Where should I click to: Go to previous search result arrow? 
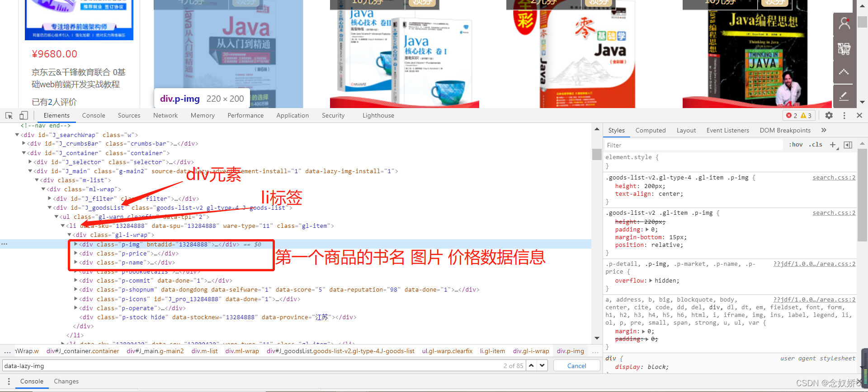pos(531,365)
